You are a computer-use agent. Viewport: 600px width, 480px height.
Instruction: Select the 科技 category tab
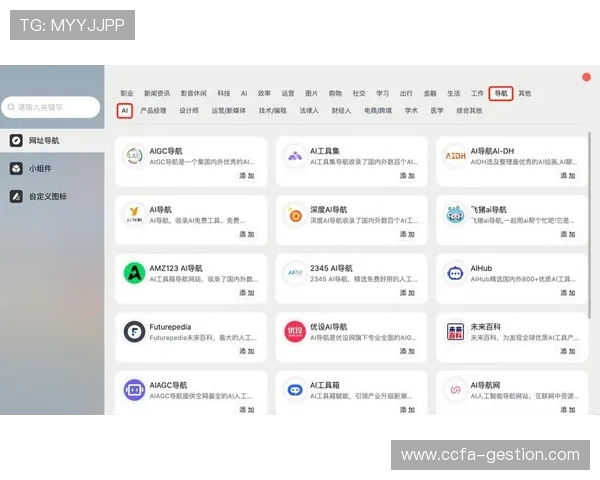click(x=224, y=93)
